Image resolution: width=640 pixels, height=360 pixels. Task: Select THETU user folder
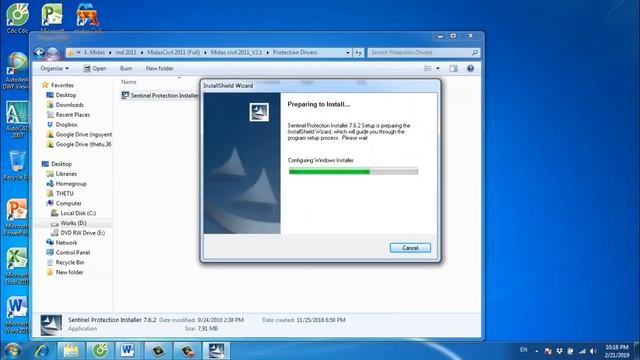(60, 193)
